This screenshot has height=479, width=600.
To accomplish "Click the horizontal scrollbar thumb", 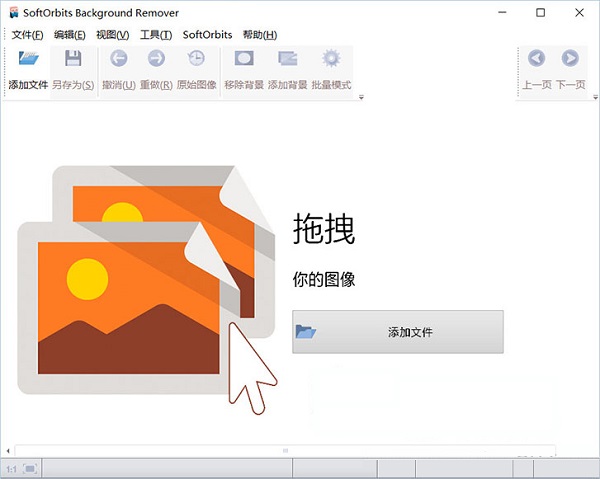I will 285,451.
